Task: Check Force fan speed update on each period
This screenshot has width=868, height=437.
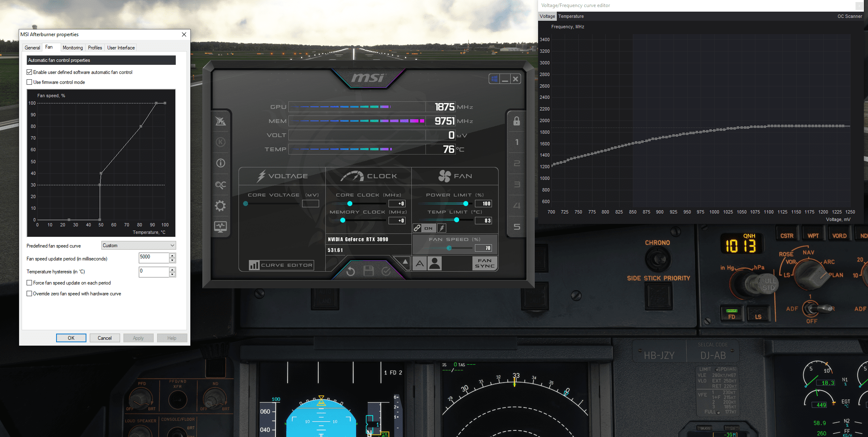Action: point(30,283)
